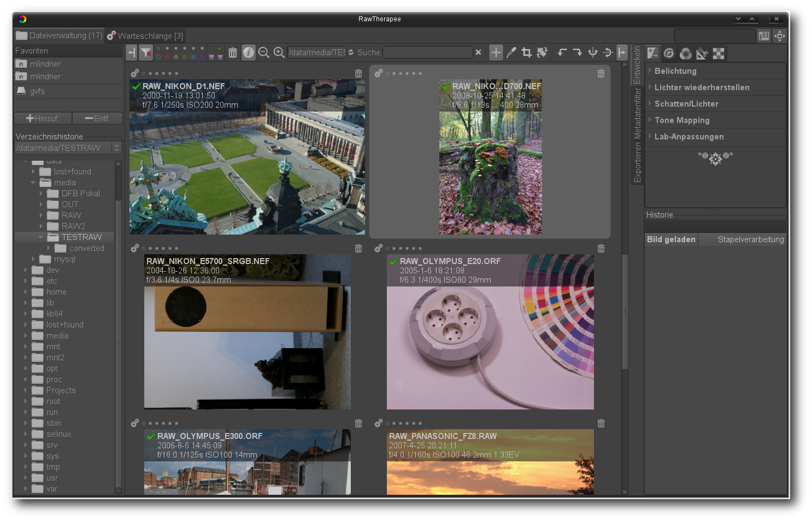Click the /data/media/TES path field
This screenshot has height=521, width=812.
(x=317, y=52)
